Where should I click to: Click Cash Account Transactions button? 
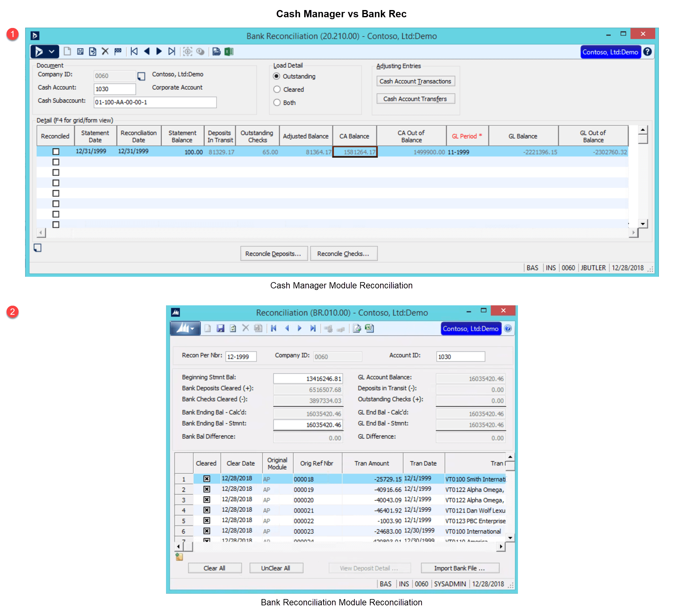point(415,81)
